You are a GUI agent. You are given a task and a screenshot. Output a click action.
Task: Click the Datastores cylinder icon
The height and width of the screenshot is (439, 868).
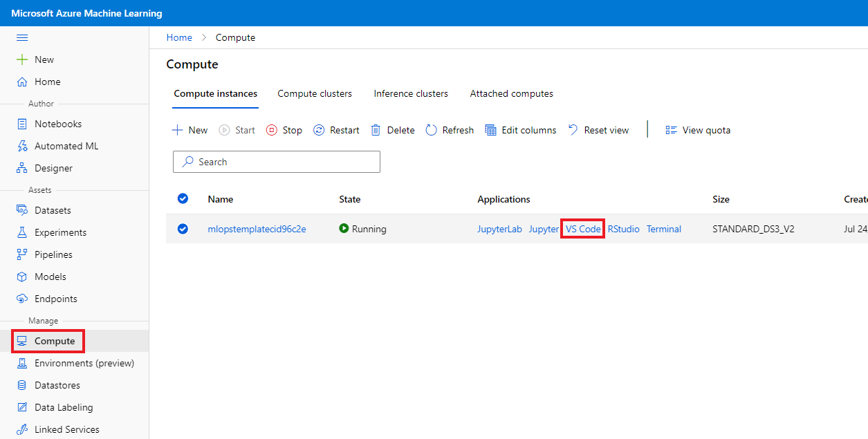click(22, 385)
